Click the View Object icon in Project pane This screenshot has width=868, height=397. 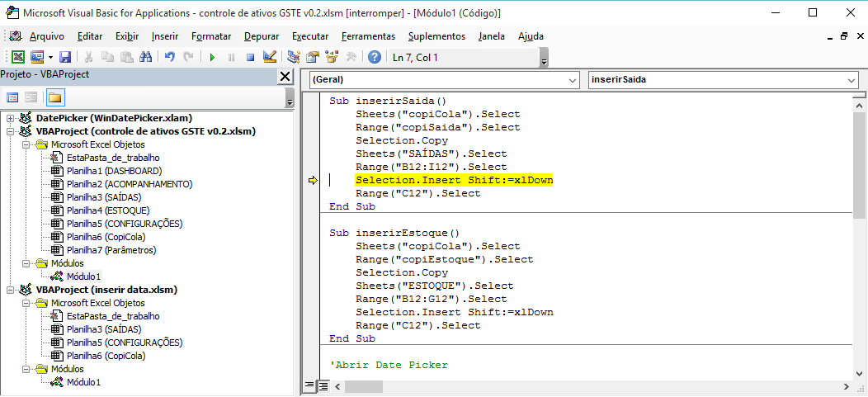click(x=31, y=98)
